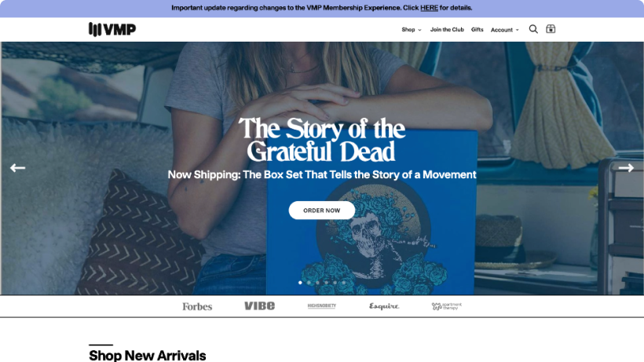
Task: Open the shopping bag cart icon
Action: (551, 29)
